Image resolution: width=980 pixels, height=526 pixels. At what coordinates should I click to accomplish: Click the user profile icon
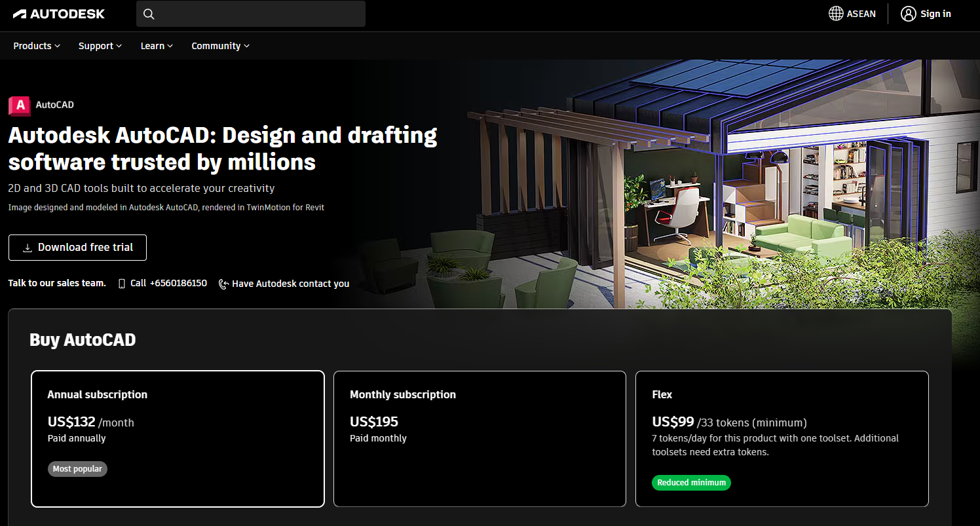(908, 14)
